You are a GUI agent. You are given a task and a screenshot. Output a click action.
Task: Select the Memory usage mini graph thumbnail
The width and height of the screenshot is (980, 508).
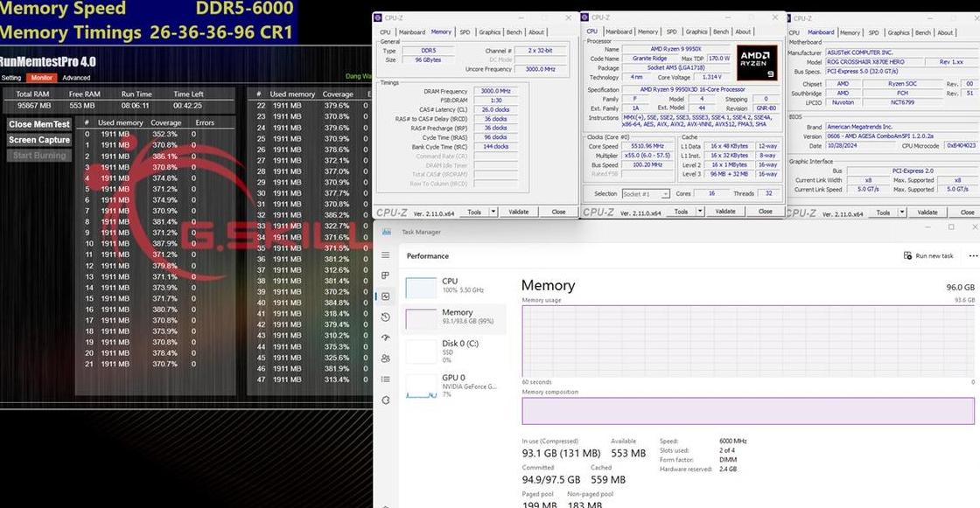pos(421,318)
